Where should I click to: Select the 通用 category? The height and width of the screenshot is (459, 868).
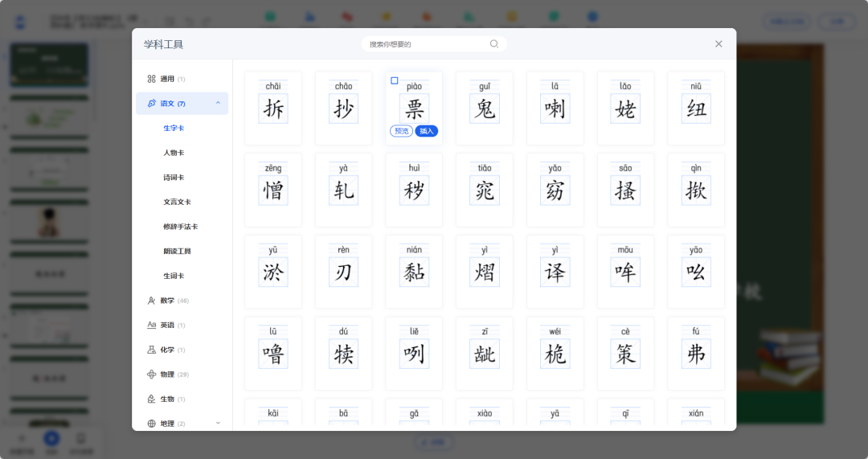[182, 79]
